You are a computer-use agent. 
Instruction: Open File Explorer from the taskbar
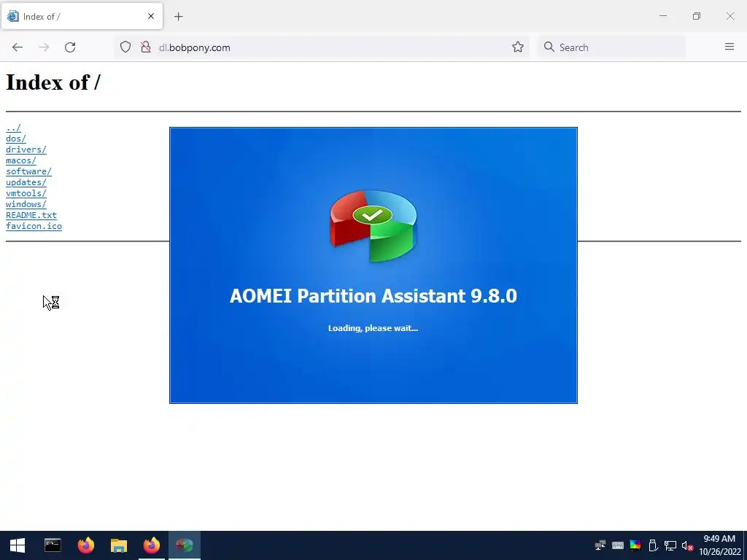tap(119, 545)
